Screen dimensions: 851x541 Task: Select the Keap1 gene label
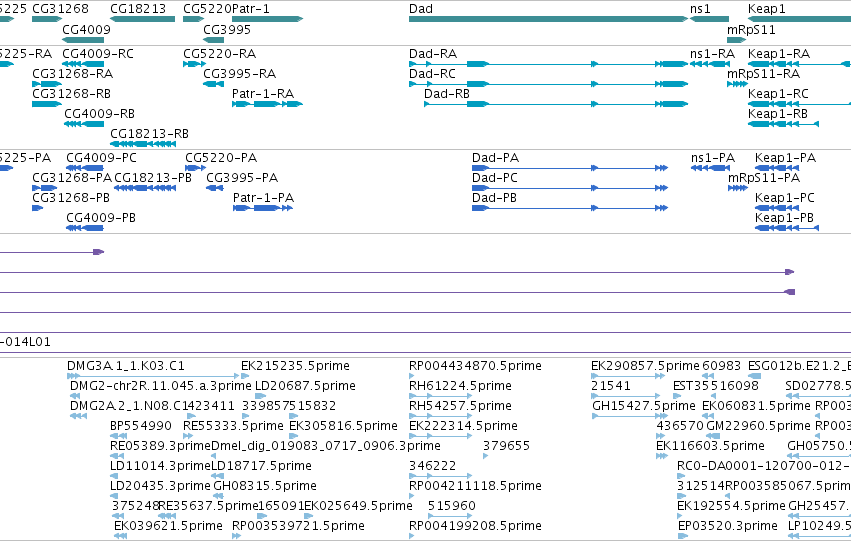point(766,9)
